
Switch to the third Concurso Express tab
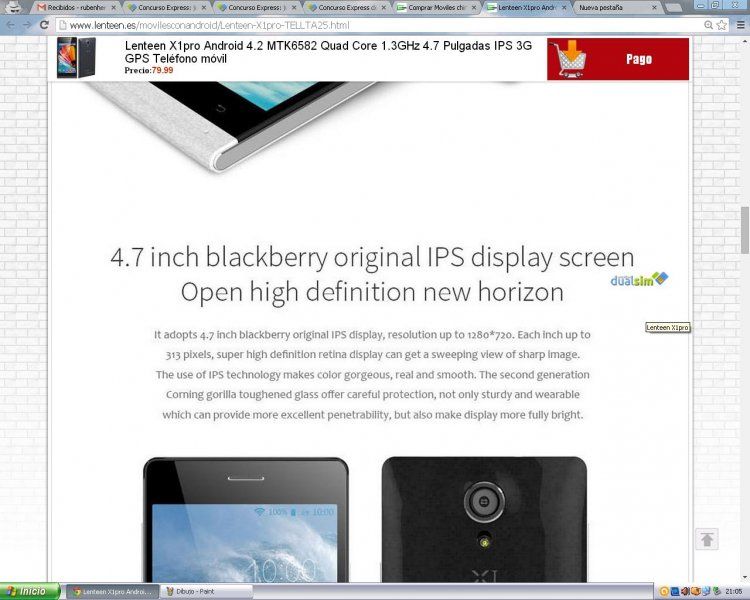point(346,8)
